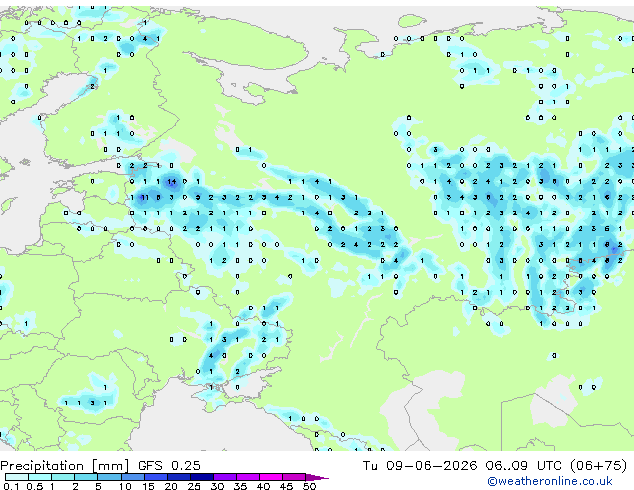Screen dimensions: 634x490
Task: Click the legend label '0.5'
Action: click(x=35, y=486)
